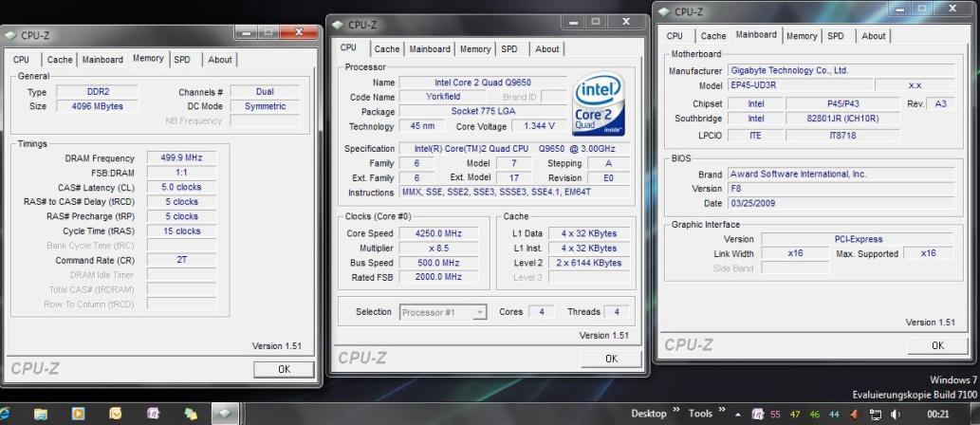Click the Multiplier x 8.5 value
This screenshot has width=980, height=425.
point(438,249)
